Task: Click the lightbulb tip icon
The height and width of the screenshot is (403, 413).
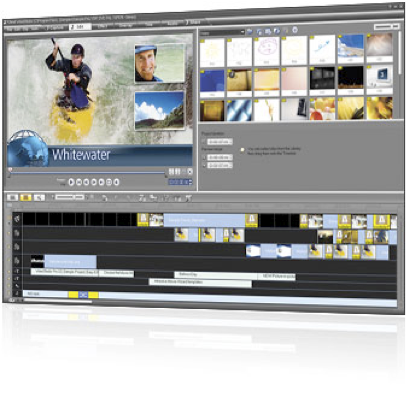Action: [x=242, y=150]
